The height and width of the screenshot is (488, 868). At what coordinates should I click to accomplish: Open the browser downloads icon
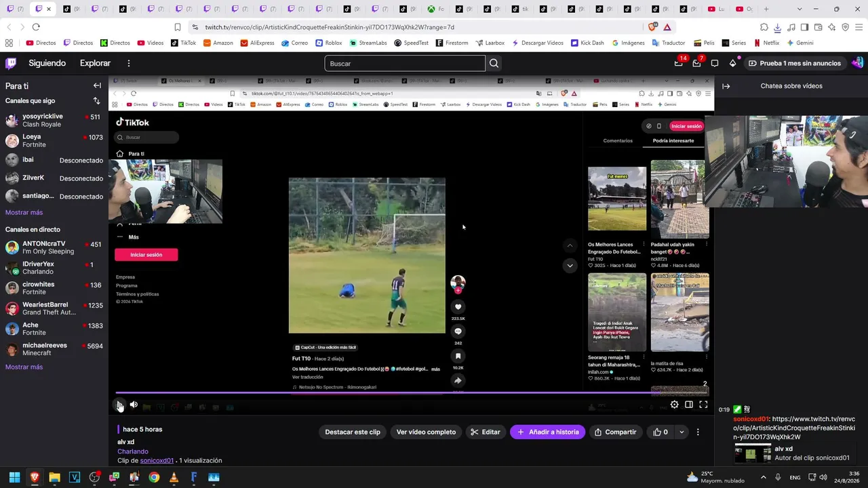point(778,27)
